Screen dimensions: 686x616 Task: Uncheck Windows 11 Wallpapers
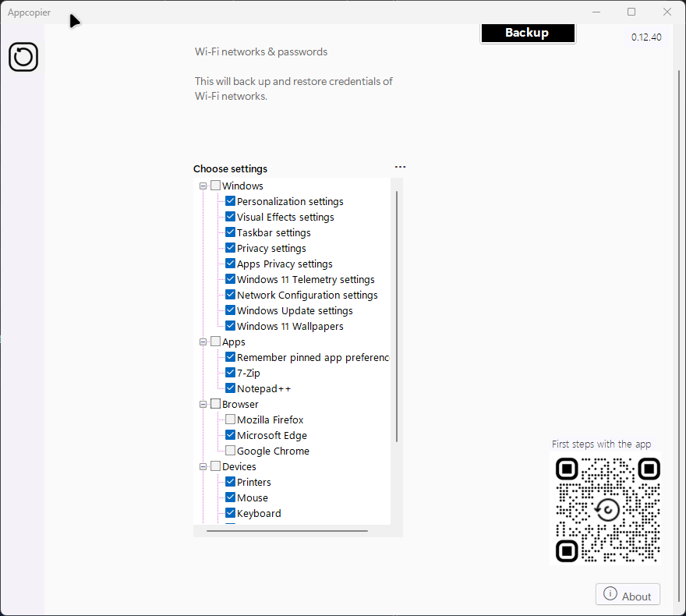tap(231, 326)
